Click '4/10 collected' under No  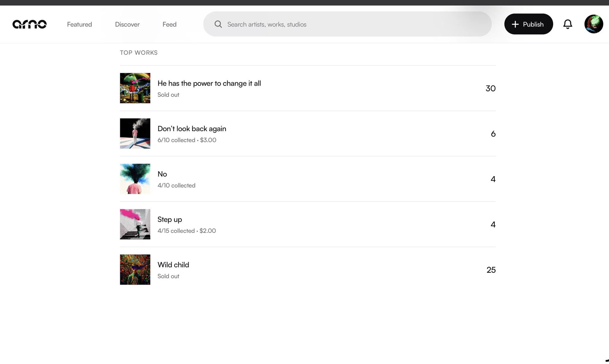[176, 185]
